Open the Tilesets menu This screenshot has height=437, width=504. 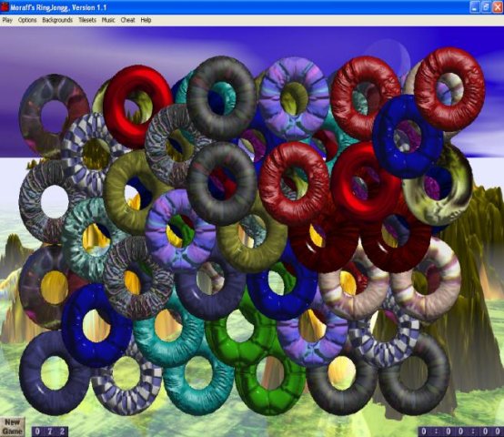tap(87, 20)
